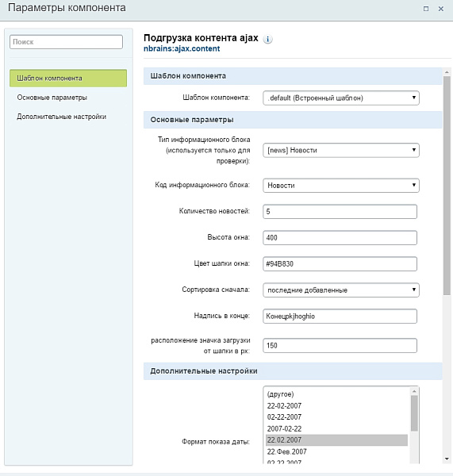Click the Высота окна field
453x476 pixels.
tap(340, 237)
